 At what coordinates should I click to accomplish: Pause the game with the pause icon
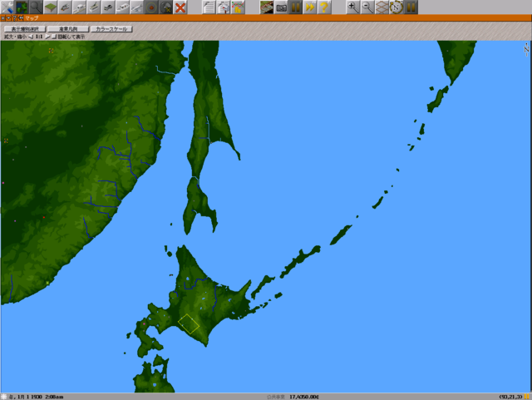point(295,7)
